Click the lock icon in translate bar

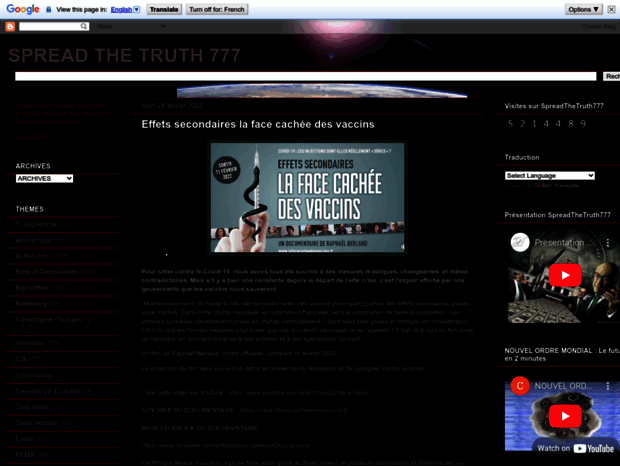click(49, 9)
